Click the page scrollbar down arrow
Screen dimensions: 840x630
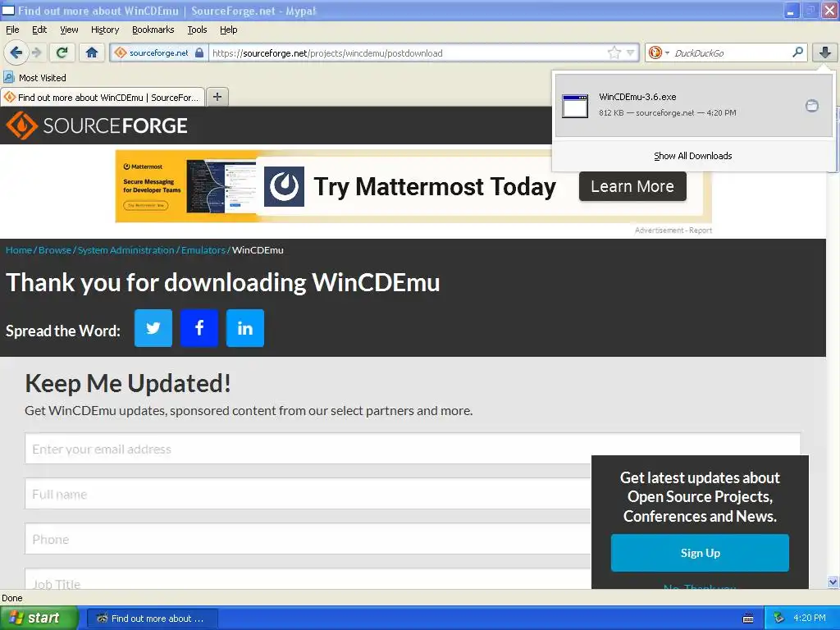833,582
